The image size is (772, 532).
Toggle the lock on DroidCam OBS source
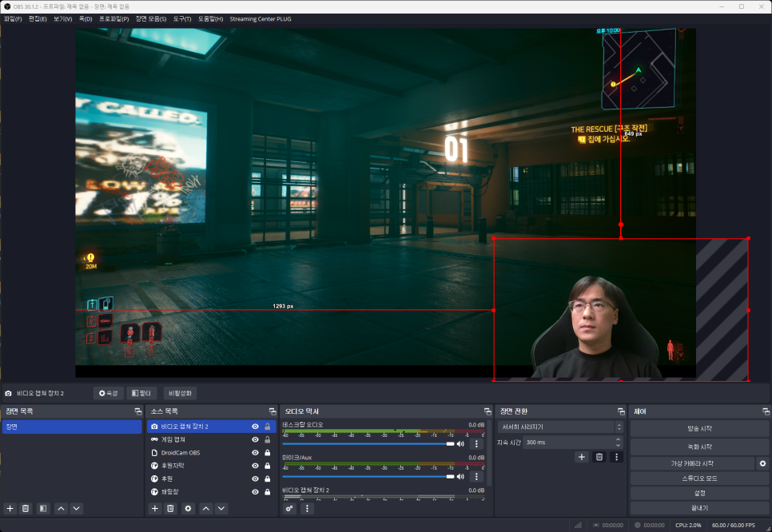(x=267, y=453)
